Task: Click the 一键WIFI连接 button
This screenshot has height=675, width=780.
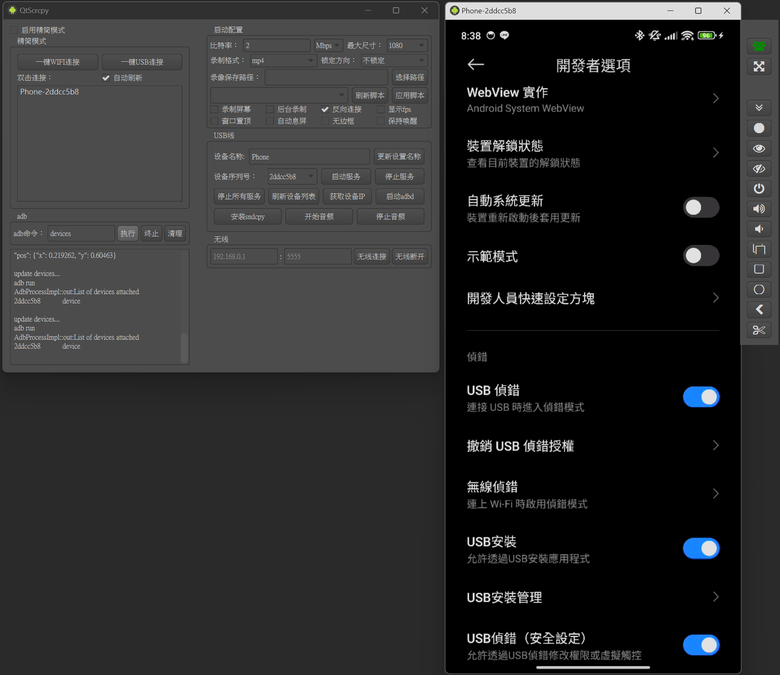Action: coord(58,62)
